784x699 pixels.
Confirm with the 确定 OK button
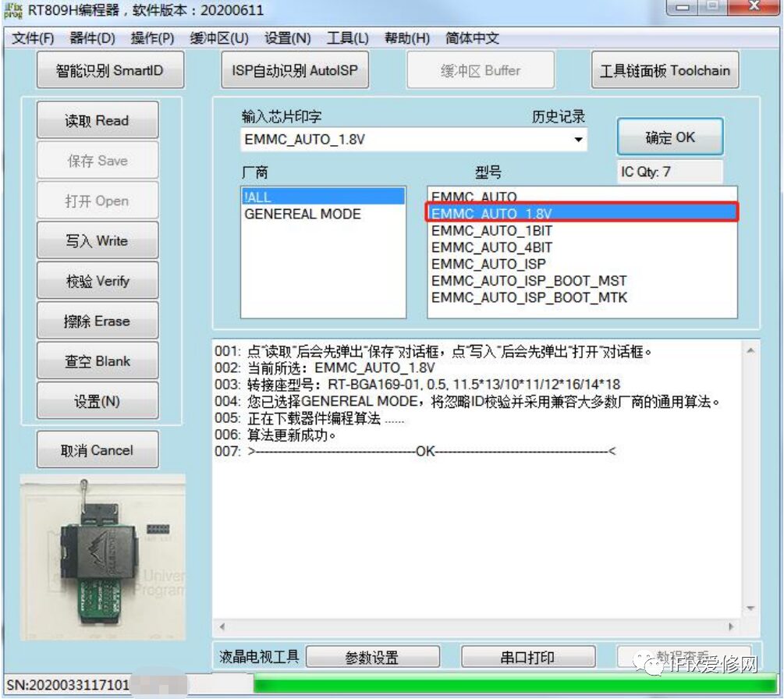click(x=670, y=137)
